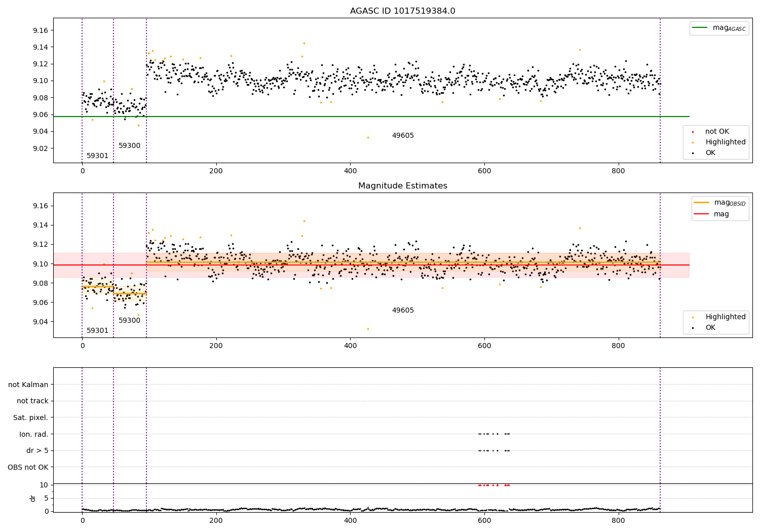This screenshot has height=532, width=760.
Task: Click the red triangle markers at dr 10
Action: tap(494, 485)
